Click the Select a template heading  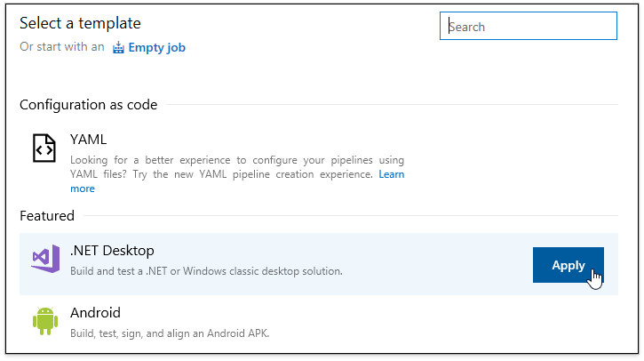coord(80,23)
